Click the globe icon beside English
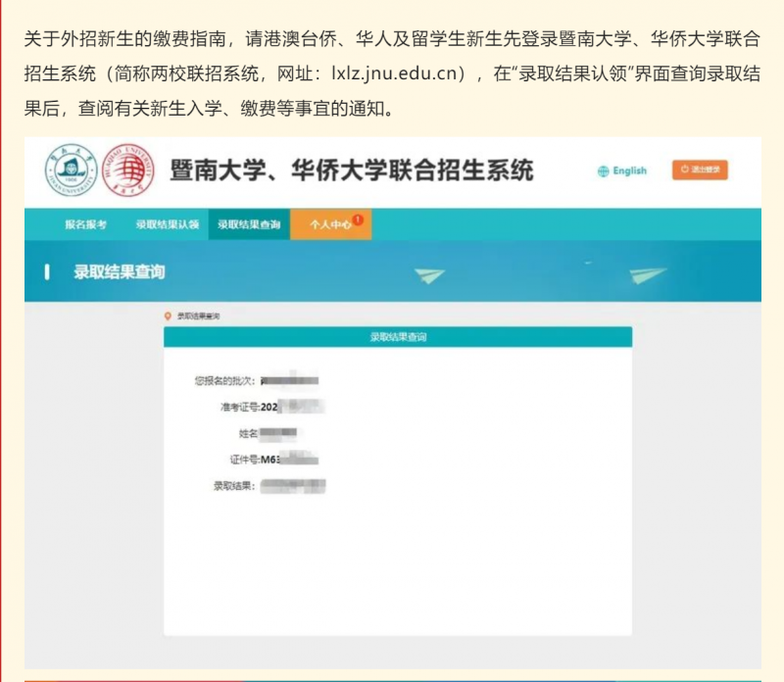This screenshot has height=682, width=784. coord(604,171)
